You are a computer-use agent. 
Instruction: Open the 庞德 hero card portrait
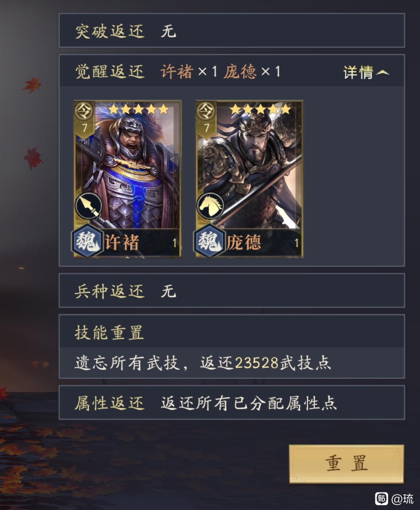pos(250,179)
